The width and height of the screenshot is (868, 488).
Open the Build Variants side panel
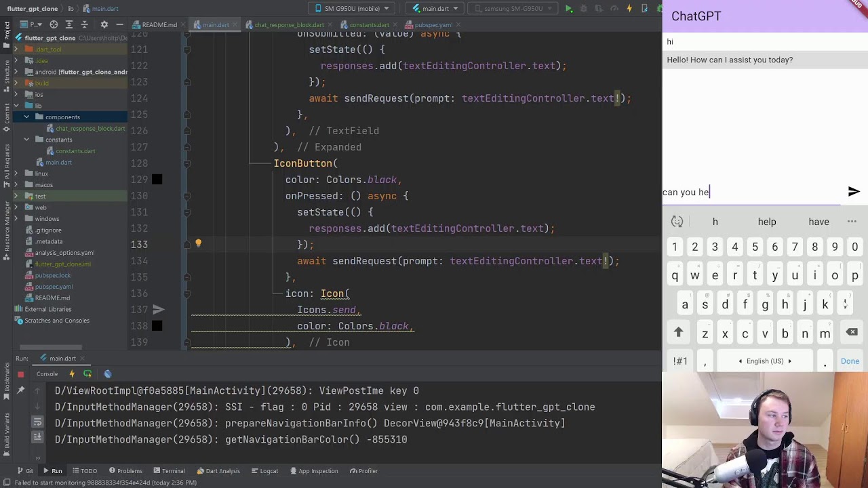(7, 432)
